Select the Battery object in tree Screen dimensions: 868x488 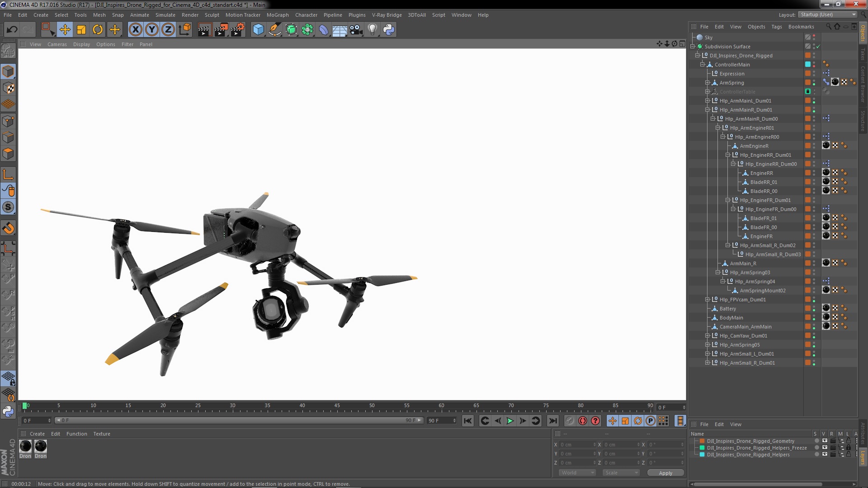(727, 309)
